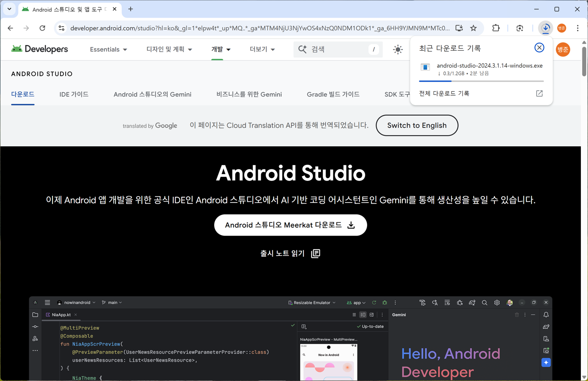This screenshot has height=381, width=588.
Task: Open Android 스튜디오의 Gemini tab
Action: click(x=152, y=94)
